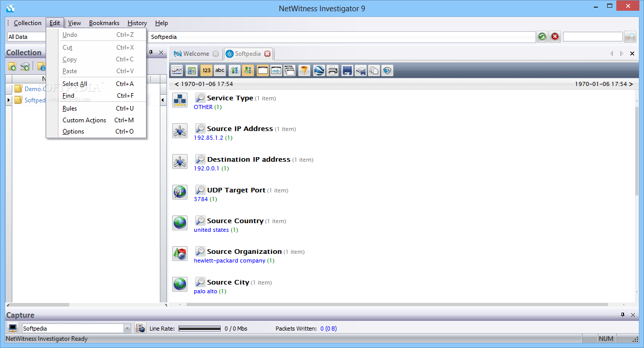Click the copy pages icon
This screenshot has width=644, height=348.
[374, 71]
